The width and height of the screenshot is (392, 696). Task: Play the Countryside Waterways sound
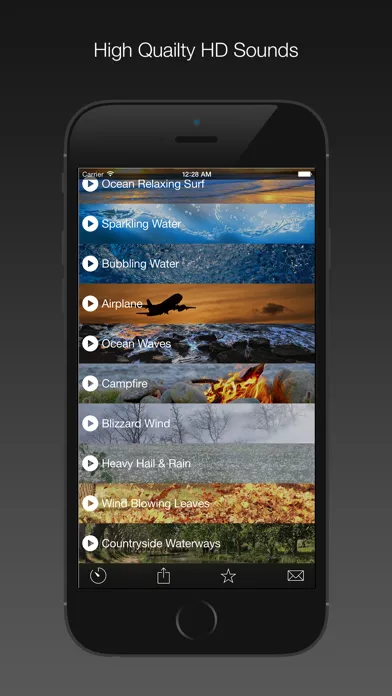pyautogui.click(x=90, y=543)
